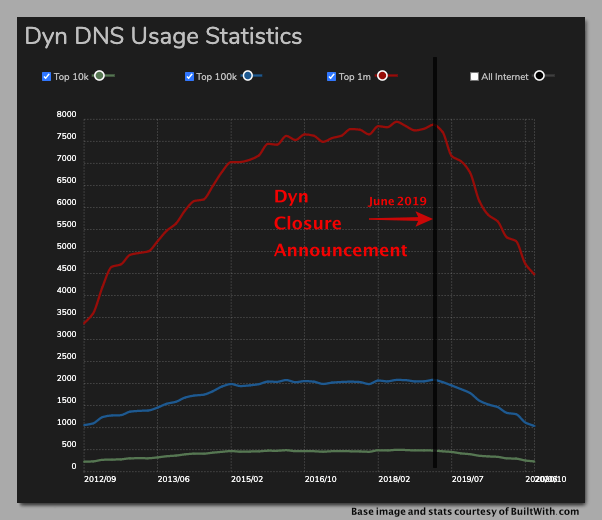Click the 3000 y-axis label

tap(66, 335)
